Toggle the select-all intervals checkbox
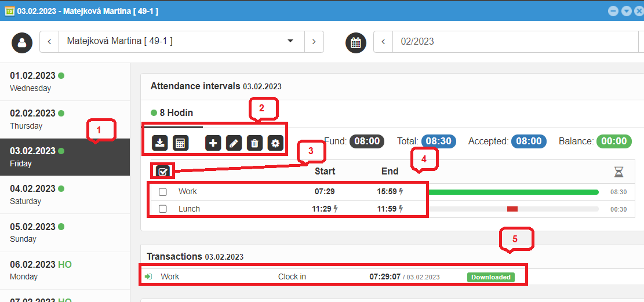The height and width of the screenshot is (302, 644). pos(163,172)
